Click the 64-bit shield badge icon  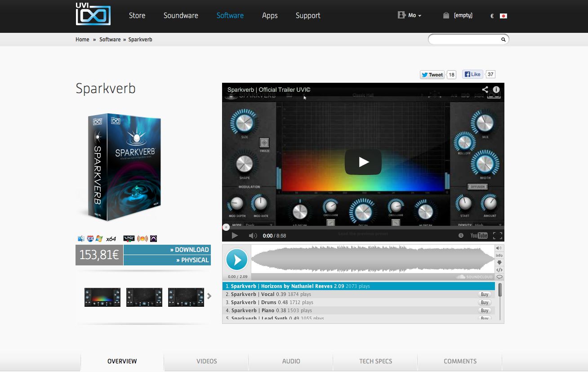90,238
